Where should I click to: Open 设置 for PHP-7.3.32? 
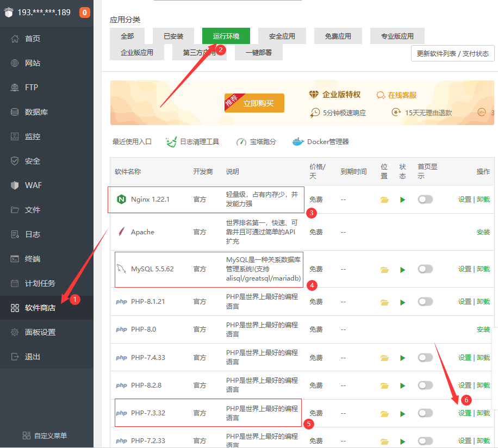(465, 413)
